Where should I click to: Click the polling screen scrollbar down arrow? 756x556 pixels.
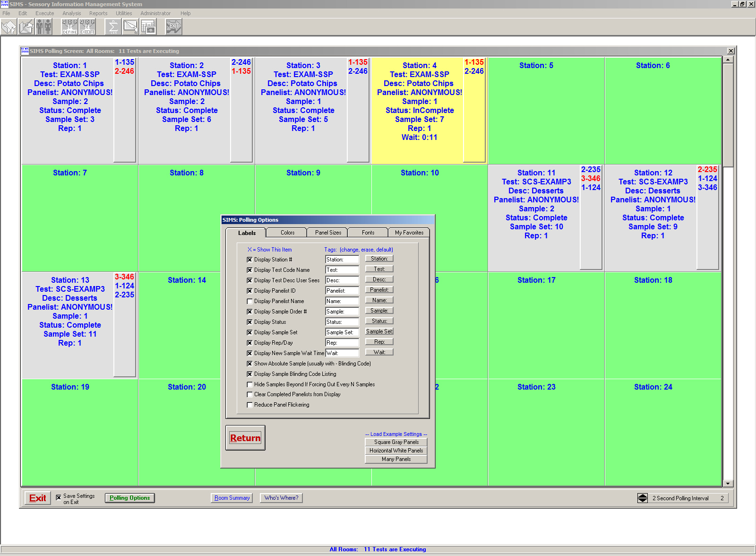pos(728,483)
